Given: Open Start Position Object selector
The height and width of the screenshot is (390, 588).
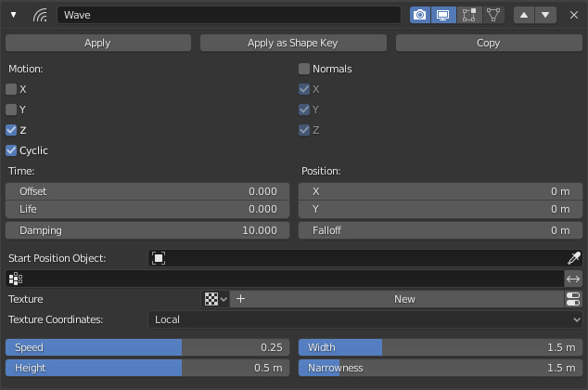Looking at the screenshot, I should coord(358,258).
